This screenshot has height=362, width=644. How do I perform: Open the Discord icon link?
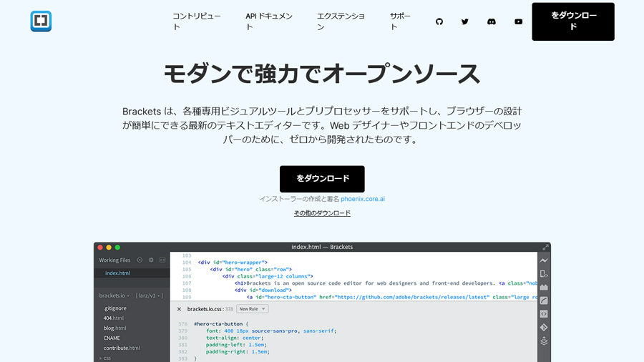point(492,21)
